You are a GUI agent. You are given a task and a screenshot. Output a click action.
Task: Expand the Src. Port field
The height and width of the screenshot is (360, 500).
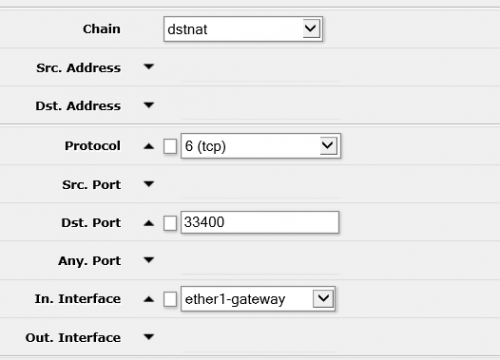(x=149, y=184)
